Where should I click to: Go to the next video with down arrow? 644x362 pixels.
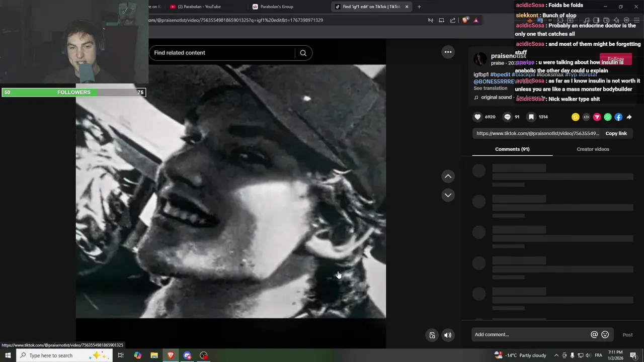click(x=448, y=195)
